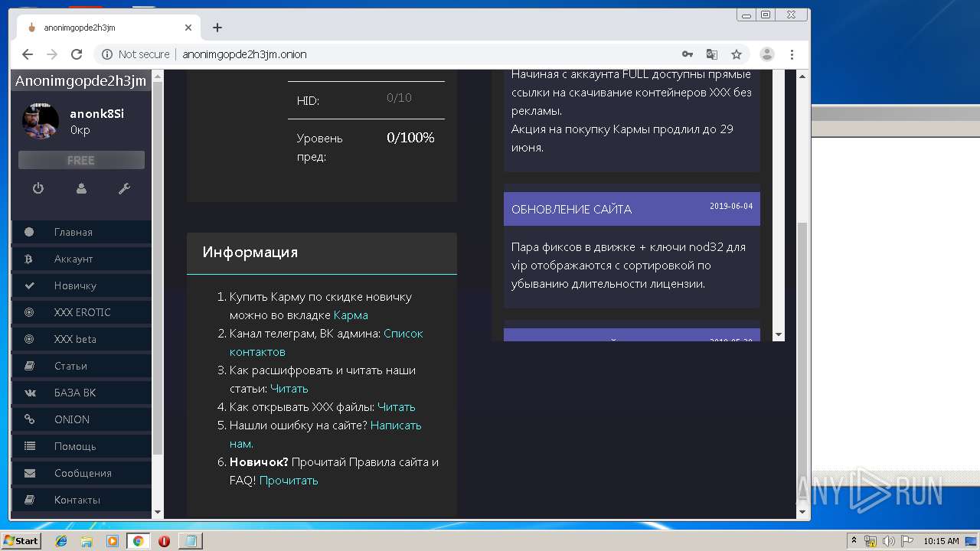This screenshot has height=551, width=980.
Task: Launch Internet Explorer from taskbar
Action: click(61, 541)
